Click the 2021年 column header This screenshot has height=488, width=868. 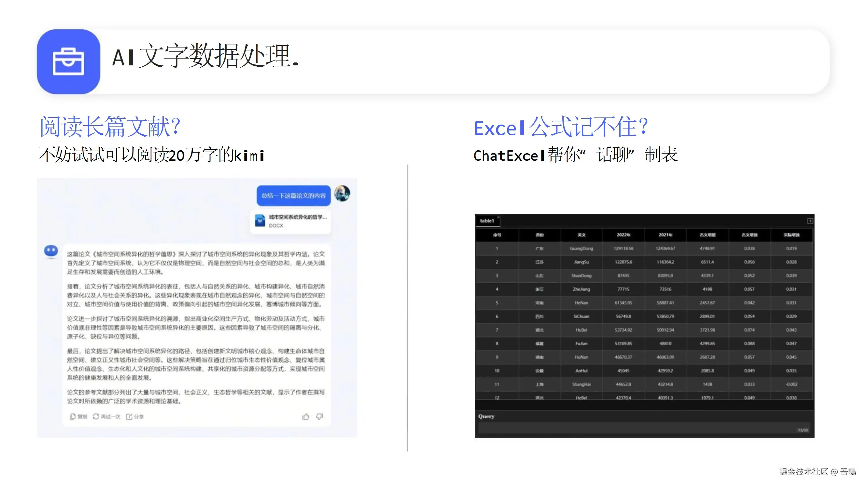[x=665, y=235]
